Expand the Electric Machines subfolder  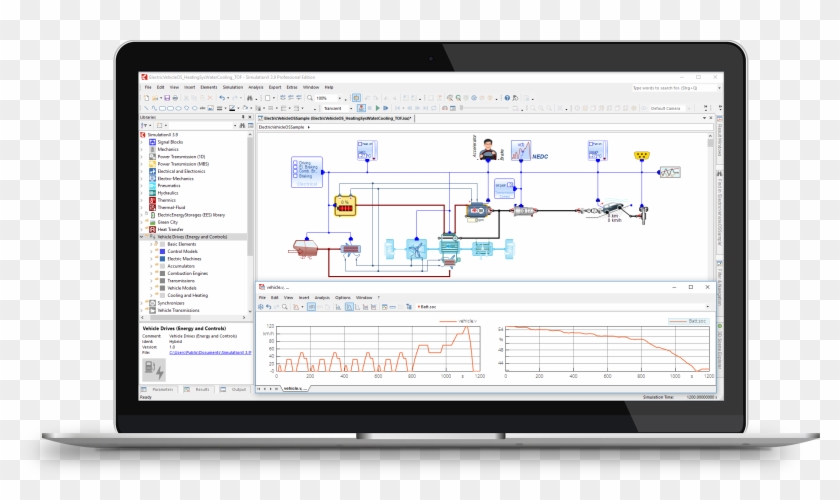click(x=152, y=259)
